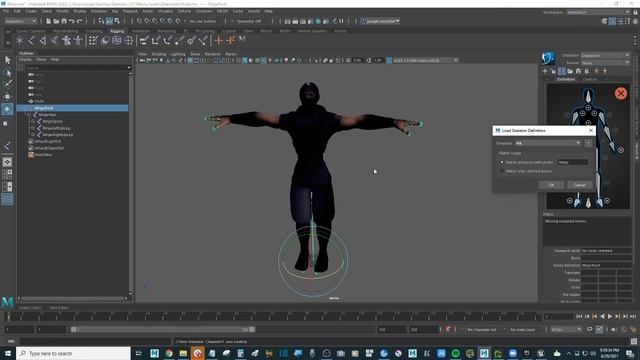Click the Undo arrow in status line
640x360 pixels.
pos(72,21)
